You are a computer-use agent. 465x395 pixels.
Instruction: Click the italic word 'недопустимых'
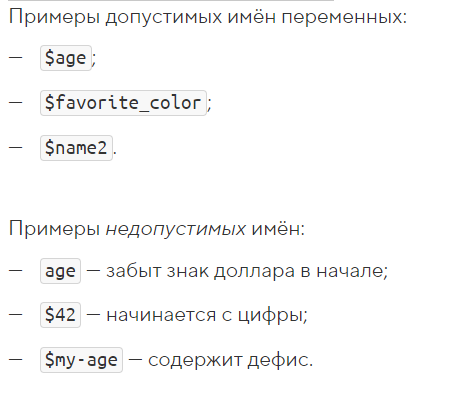coord(176,229)
